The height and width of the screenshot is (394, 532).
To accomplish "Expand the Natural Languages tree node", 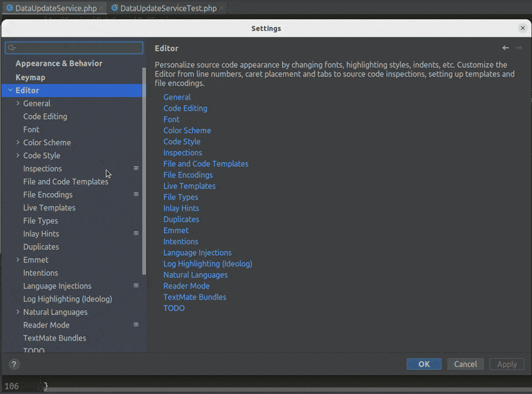I will coord(18,312).
